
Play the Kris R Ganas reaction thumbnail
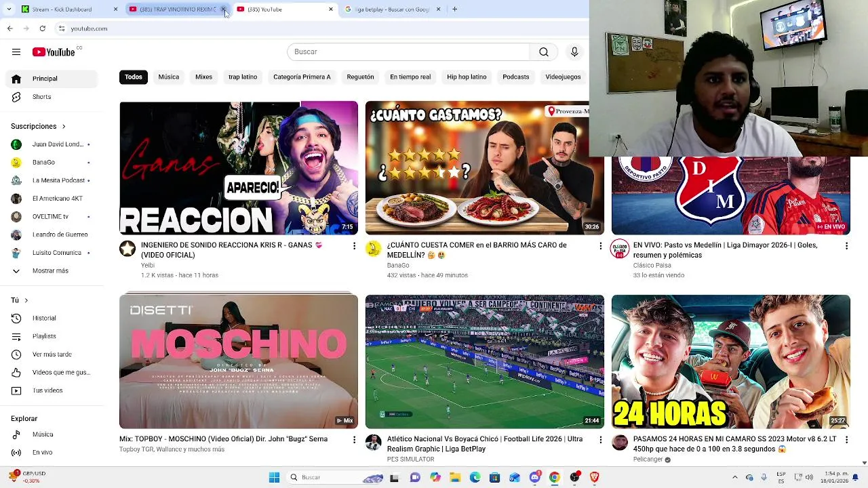pyautogui.click(x=239, y=168)
